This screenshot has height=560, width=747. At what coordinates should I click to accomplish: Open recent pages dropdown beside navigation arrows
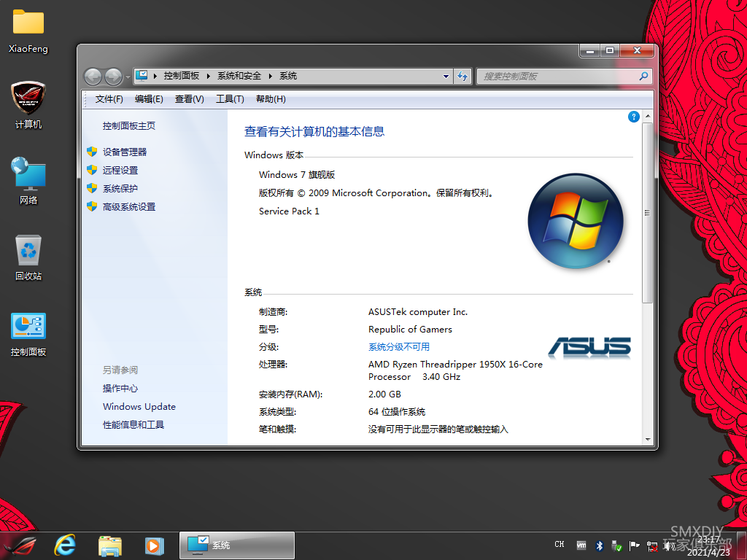128,77
